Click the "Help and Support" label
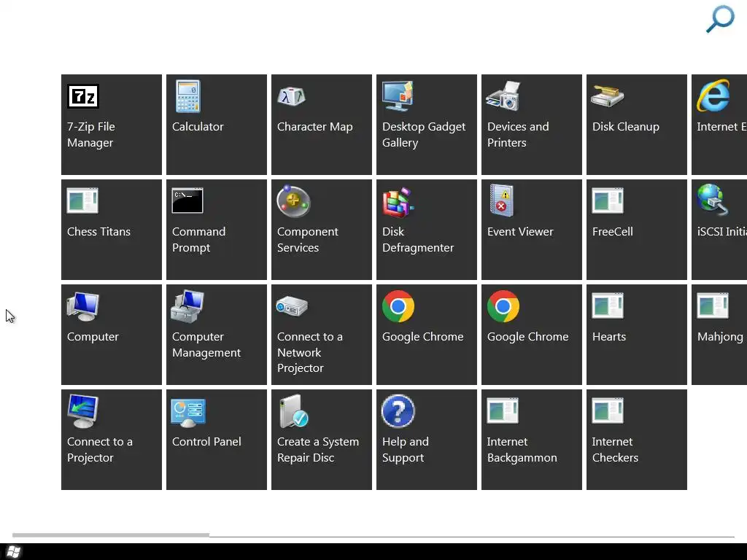The width and height of the screenshot is (747, 560). point(406,449)
